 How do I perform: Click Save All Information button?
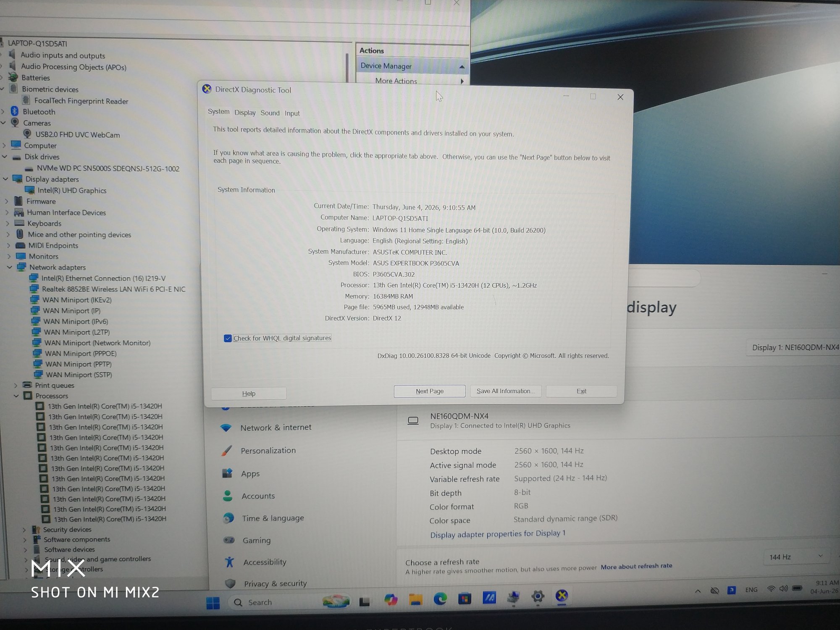pyautogui.click(x=506, y=391)
